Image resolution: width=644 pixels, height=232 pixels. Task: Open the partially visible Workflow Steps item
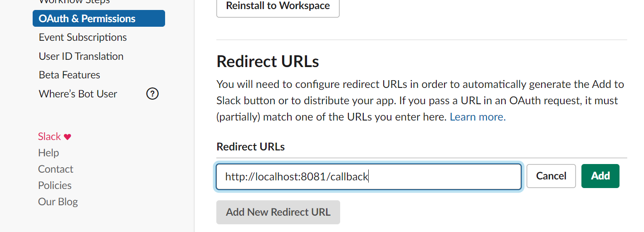74,2
